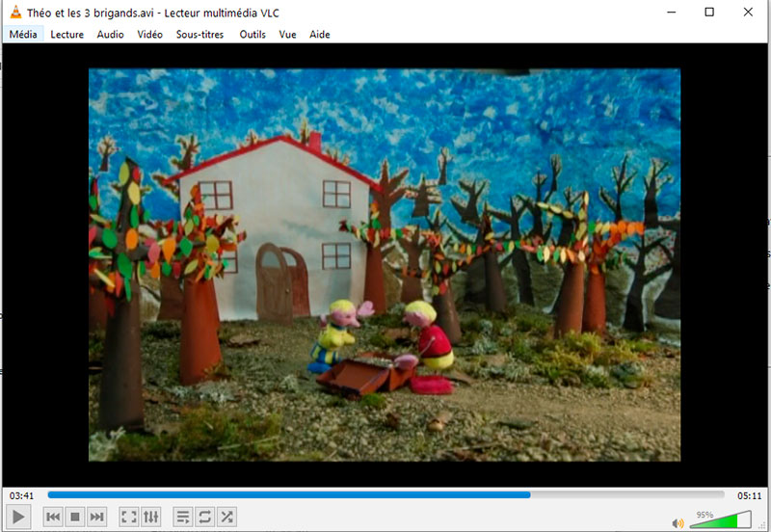Maximize the VLC window
The width and height of the screenshot is (771, 532).
[x=709, y=12]
